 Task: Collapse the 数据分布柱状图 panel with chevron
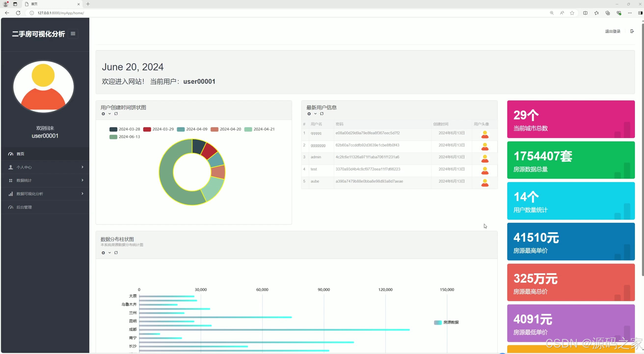109,253
